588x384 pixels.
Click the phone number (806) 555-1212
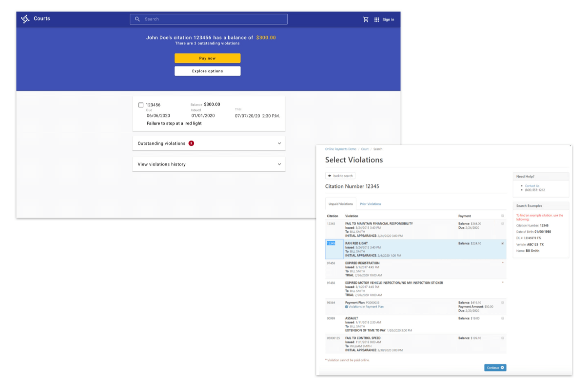coord(535,190)
